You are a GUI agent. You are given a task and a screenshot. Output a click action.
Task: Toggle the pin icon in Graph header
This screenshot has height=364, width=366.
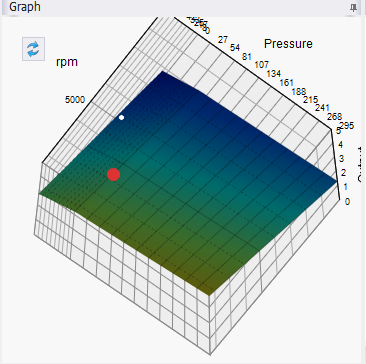click(x=354, y=8)
